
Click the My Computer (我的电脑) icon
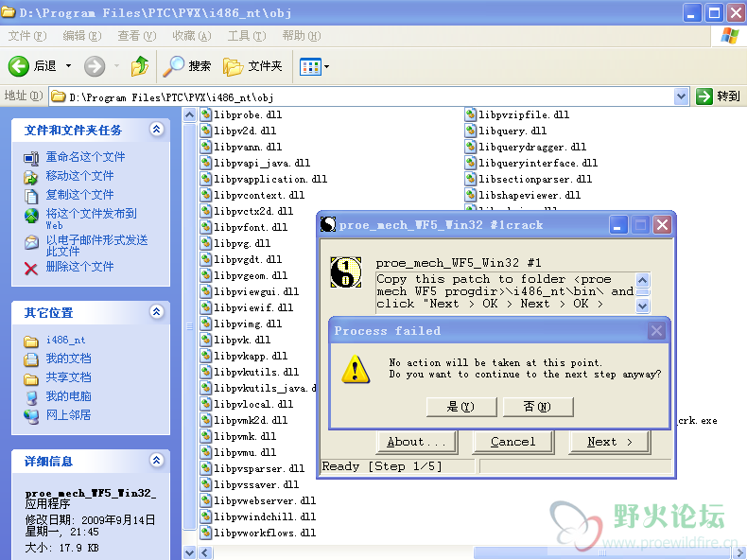click(31, 397)
